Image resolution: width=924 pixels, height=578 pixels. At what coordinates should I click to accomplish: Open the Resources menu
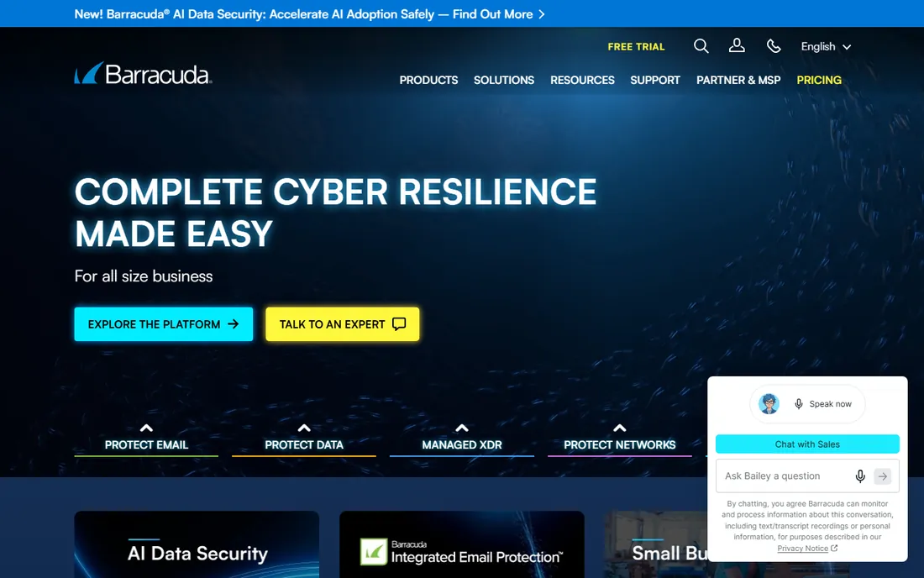(582, 80)
